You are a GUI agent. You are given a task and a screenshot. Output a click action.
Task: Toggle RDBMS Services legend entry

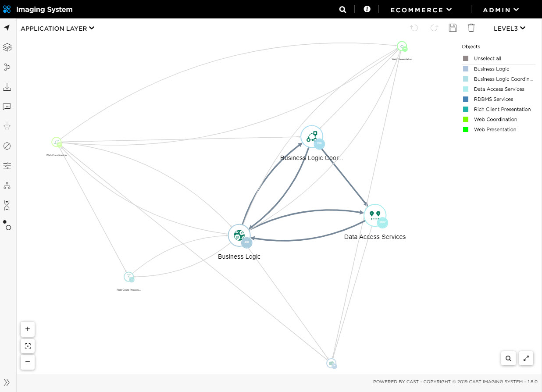(493, 99)
